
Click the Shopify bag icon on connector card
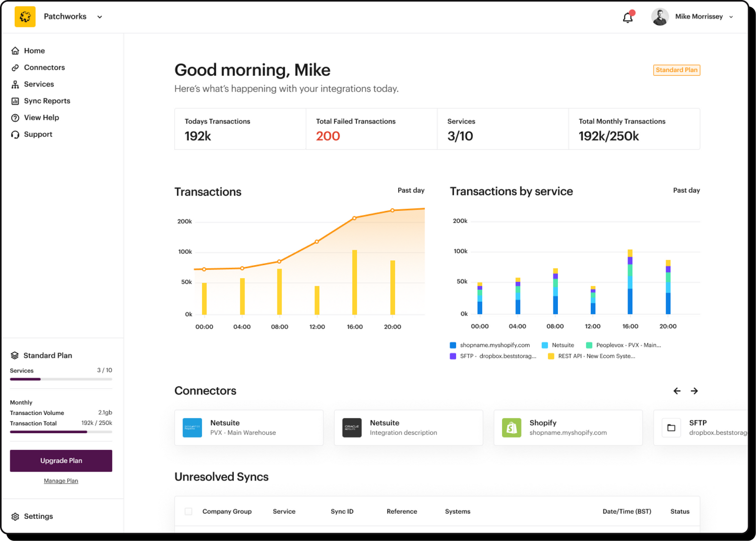[x=511, y=427]
